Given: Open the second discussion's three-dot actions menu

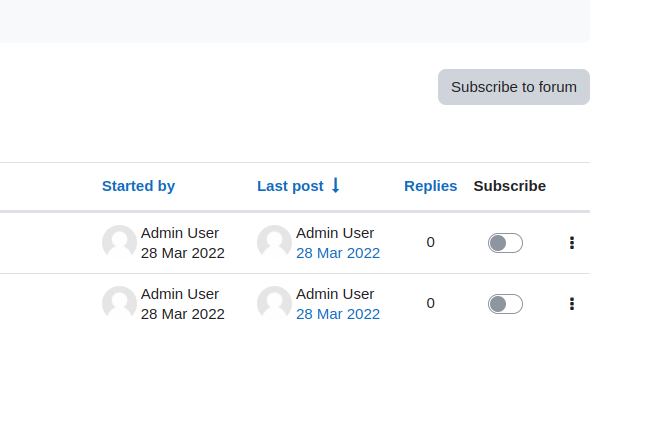Looking at the screenshot, I should pyautogui.click(x=572, y=304).
